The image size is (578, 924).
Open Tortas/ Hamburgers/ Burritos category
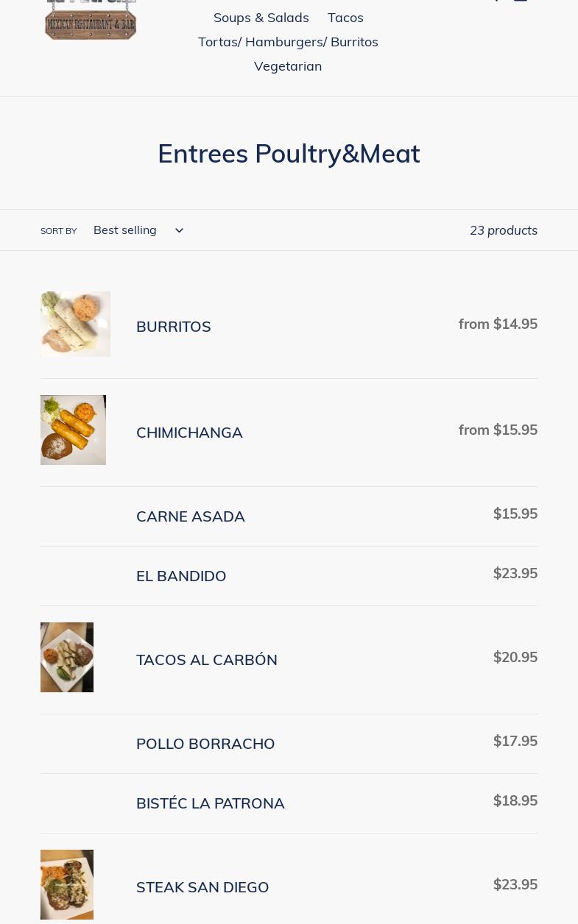[288, 42]
